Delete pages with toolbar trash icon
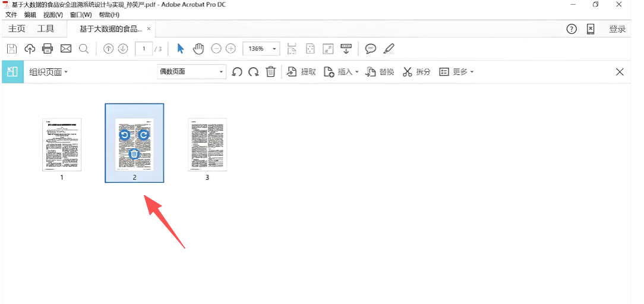 270,71
